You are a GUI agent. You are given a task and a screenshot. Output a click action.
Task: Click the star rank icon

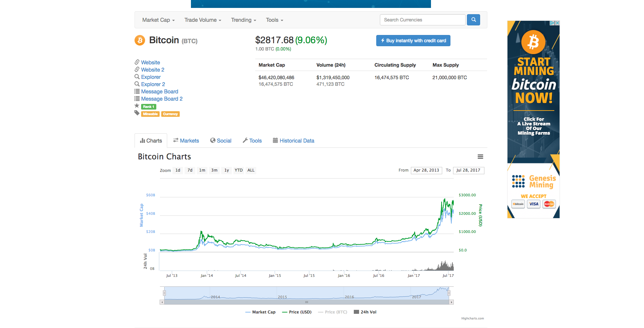pos(137,106)
